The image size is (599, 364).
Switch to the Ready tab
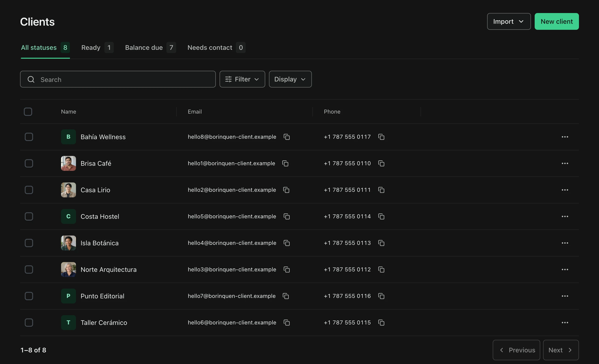click(x=97, y=47)
